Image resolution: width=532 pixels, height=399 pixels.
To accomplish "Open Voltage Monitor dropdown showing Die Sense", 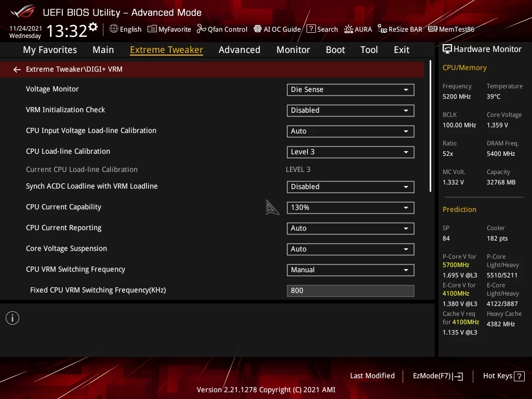I will click(x=350, y=89).
